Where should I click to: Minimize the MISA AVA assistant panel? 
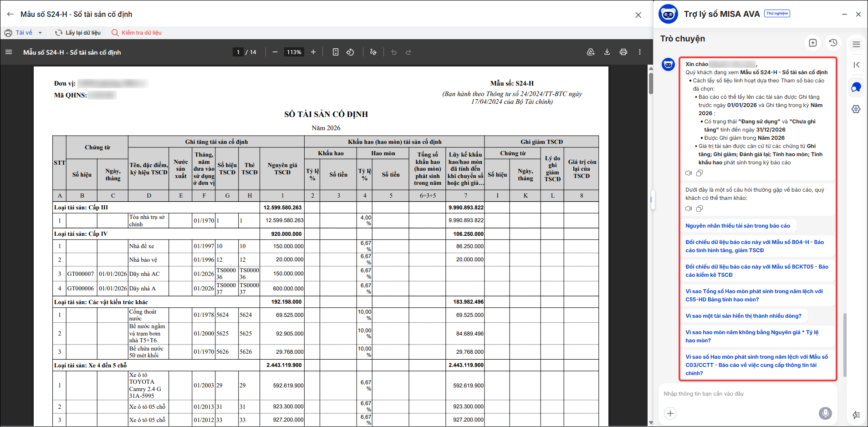pos(844,14)
